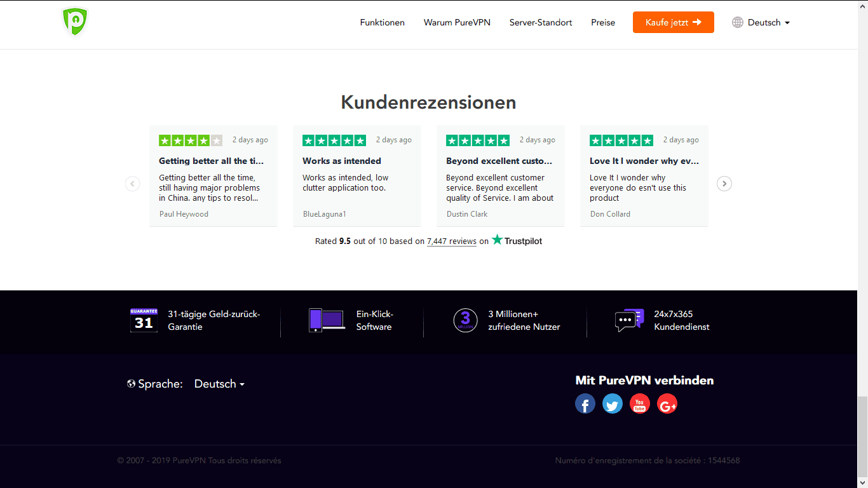The width and height of the screenshot is (868, 488).
Task: Click the one-click software devices icon
Action: coord(327,320)
